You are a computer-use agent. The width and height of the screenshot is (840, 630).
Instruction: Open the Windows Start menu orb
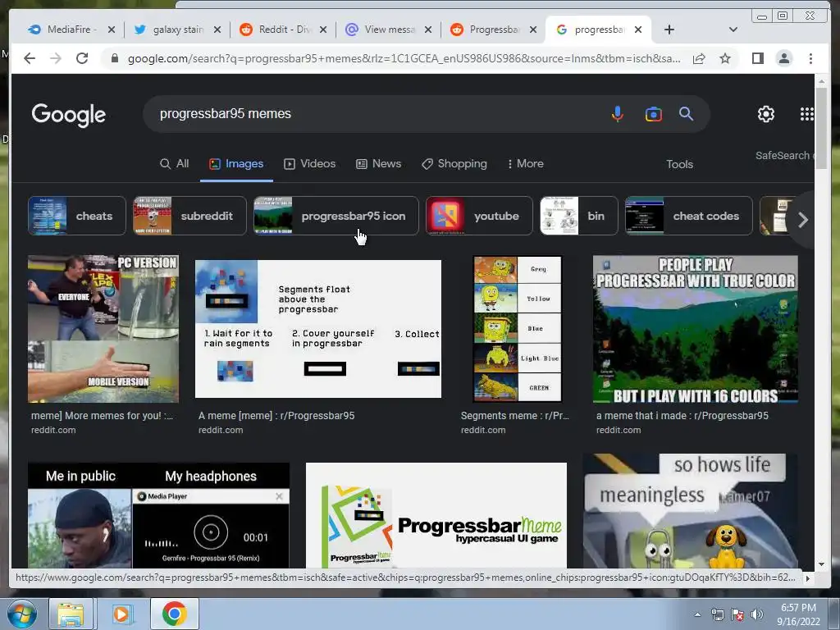pyautogui.click(x=21, y=614)
